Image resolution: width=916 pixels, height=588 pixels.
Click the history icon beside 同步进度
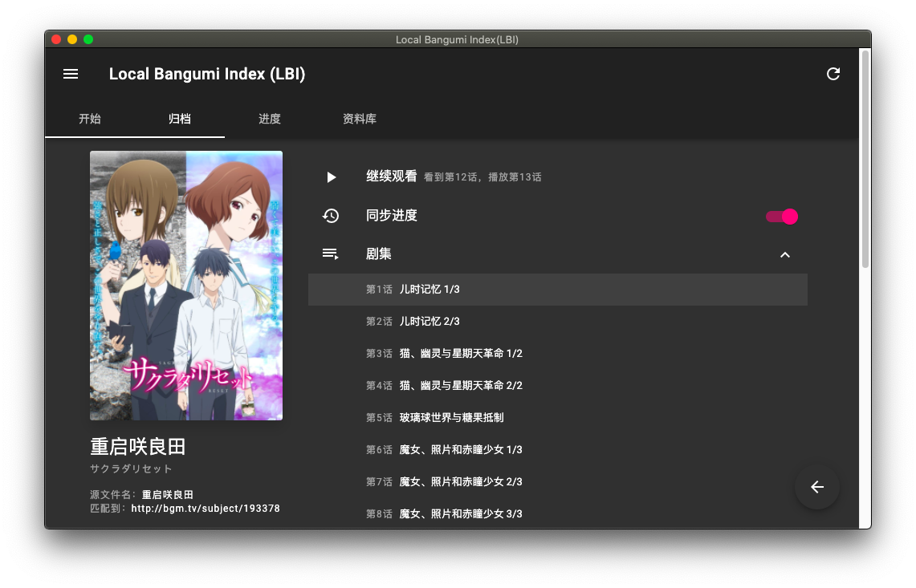coord(331,216)
